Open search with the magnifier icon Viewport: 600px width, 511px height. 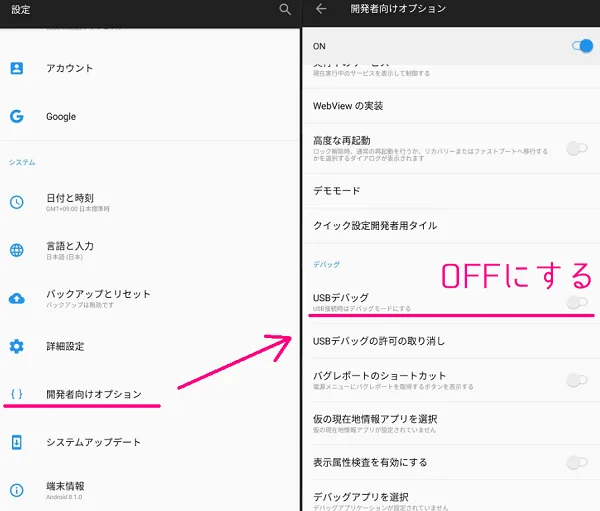285,9
